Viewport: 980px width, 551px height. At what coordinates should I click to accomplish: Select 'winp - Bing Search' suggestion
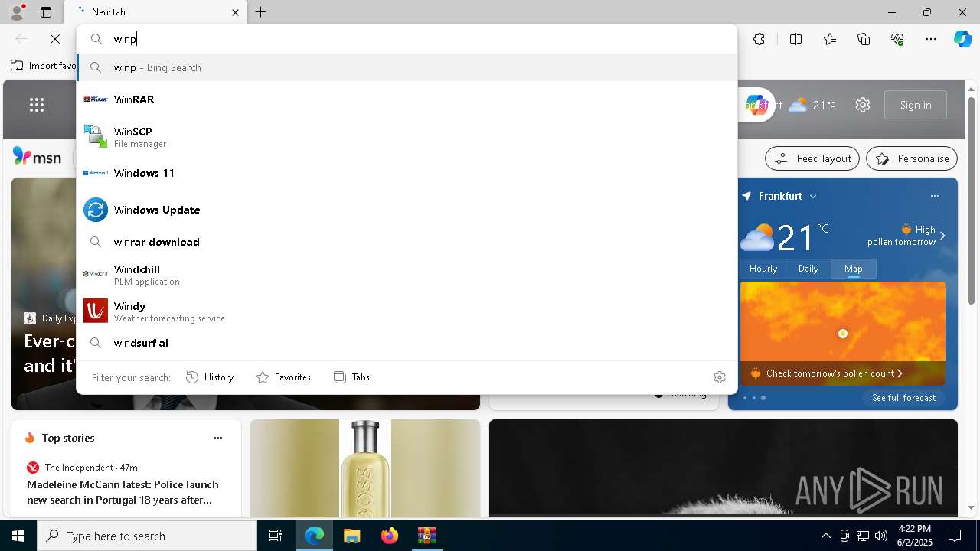tap(407, 67)
